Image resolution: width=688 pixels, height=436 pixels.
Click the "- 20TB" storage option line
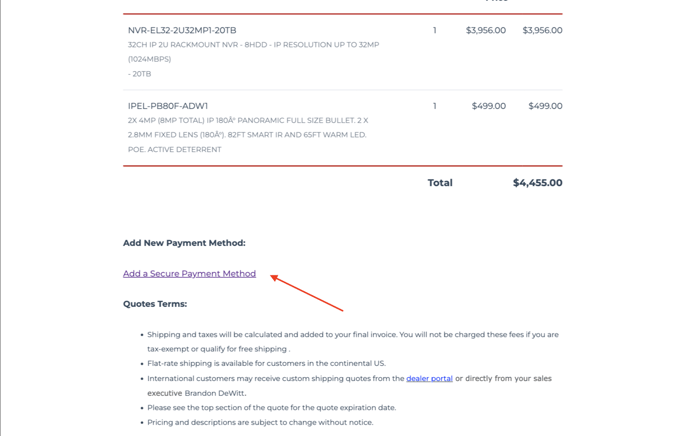[140, 74]
